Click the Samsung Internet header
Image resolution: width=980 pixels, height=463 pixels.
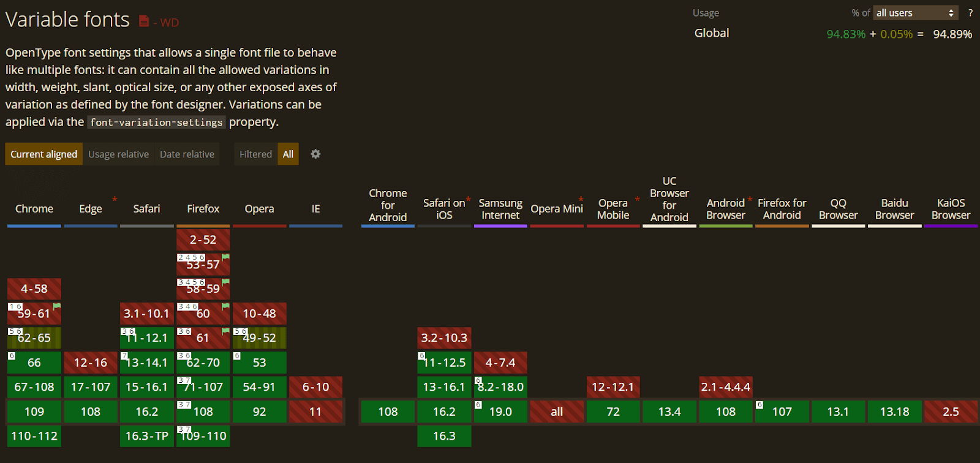[x=500, y=209]
